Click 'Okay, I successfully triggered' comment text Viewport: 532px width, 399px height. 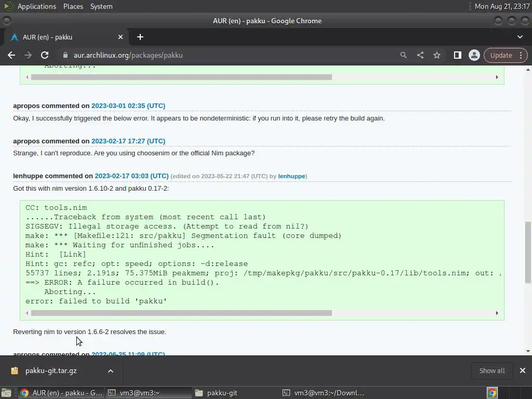click(x=199, y=118)
